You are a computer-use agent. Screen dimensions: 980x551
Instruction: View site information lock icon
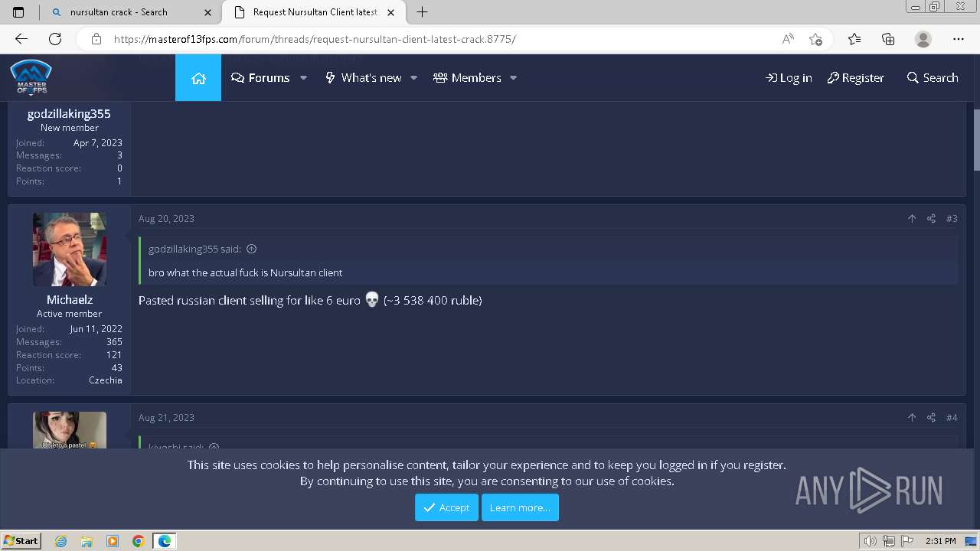(96, 39)
